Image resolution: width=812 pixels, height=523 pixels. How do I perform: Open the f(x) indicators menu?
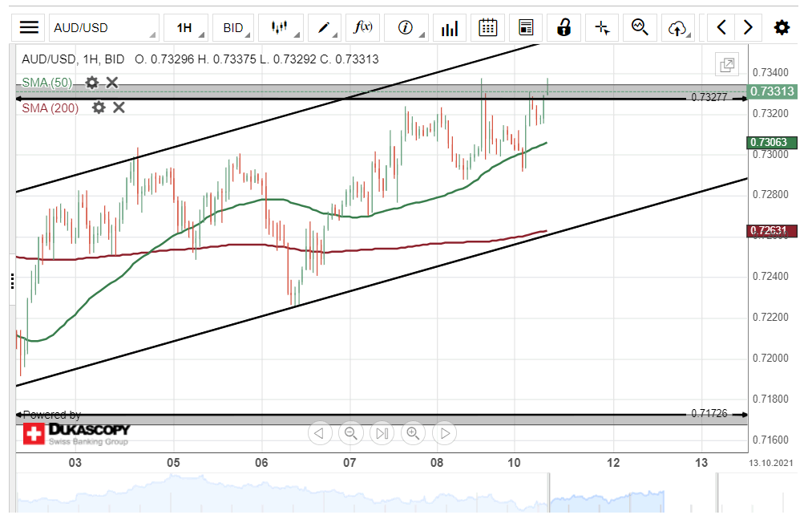364,27
